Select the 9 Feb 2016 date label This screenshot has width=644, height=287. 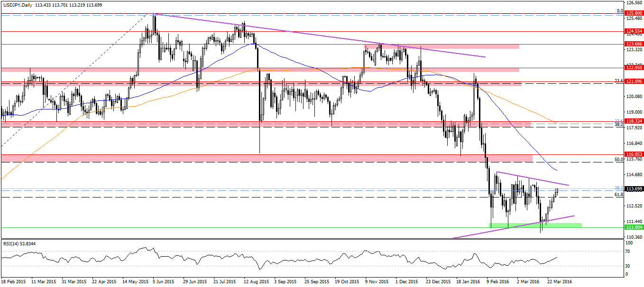(498, 281)
